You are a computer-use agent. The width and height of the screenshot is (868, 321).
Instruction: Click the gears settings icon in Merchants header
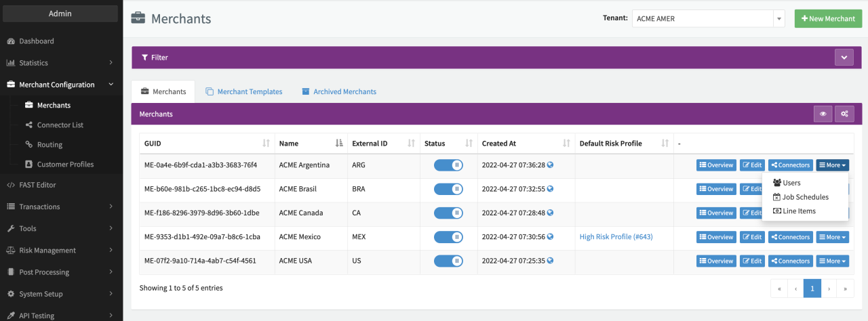[844, 114]
